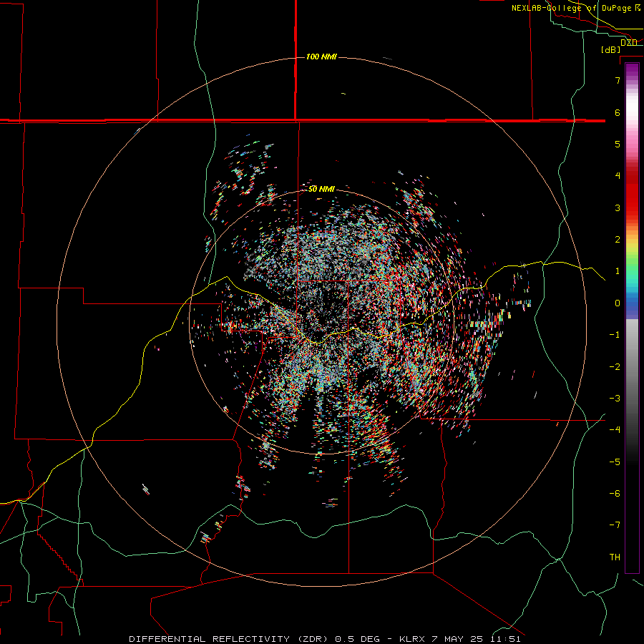Click the 5 dB tick label on scale
Image resolution: width=644 pixels, height=644 pixels.
[x=618, y=144]
